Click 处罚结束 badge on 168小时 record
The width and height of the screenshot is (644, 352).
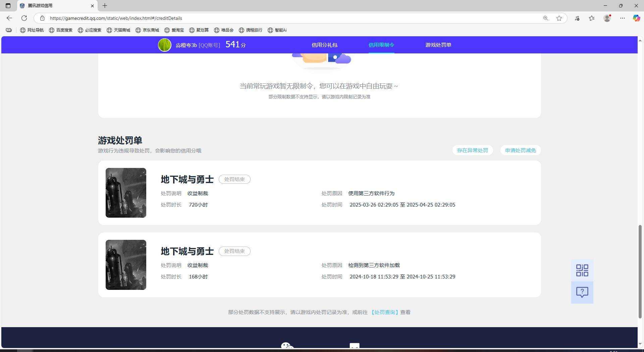(234, 251)
